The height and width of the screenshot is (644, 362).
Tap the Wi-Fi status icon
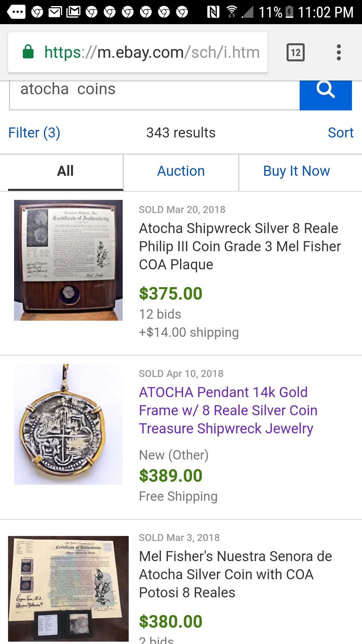pos(231,12)
